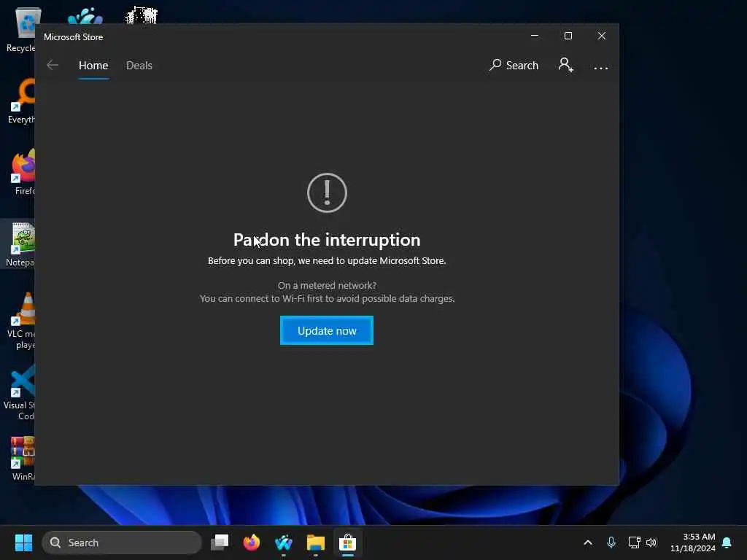Open the account sign-in icon
The image size is (747, 560).
(565, 65)
